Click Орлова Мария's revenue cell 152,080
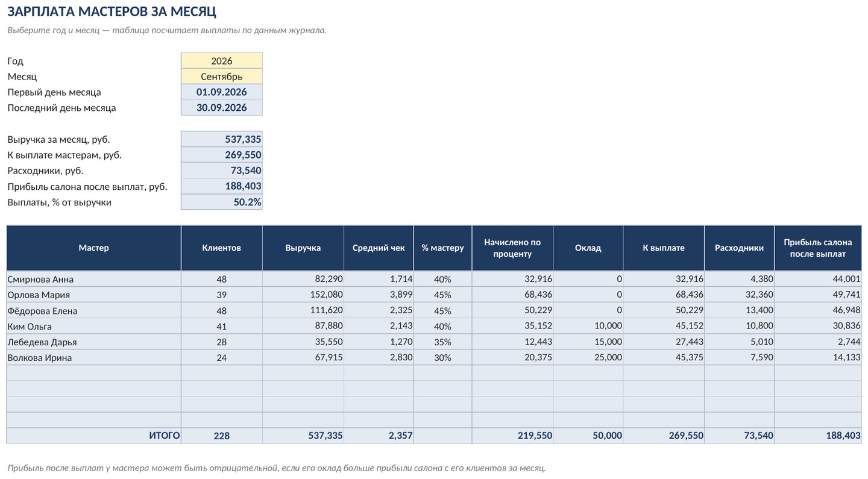Image resolution: width=868 pixels, height=479 pixels. [x=303, y=295]
